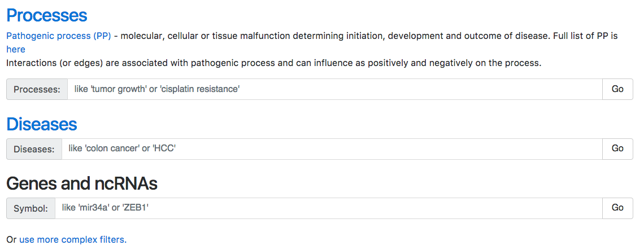Focus the Symbol search input
Viewport: 644px width, 245px height.
point(328,208)
